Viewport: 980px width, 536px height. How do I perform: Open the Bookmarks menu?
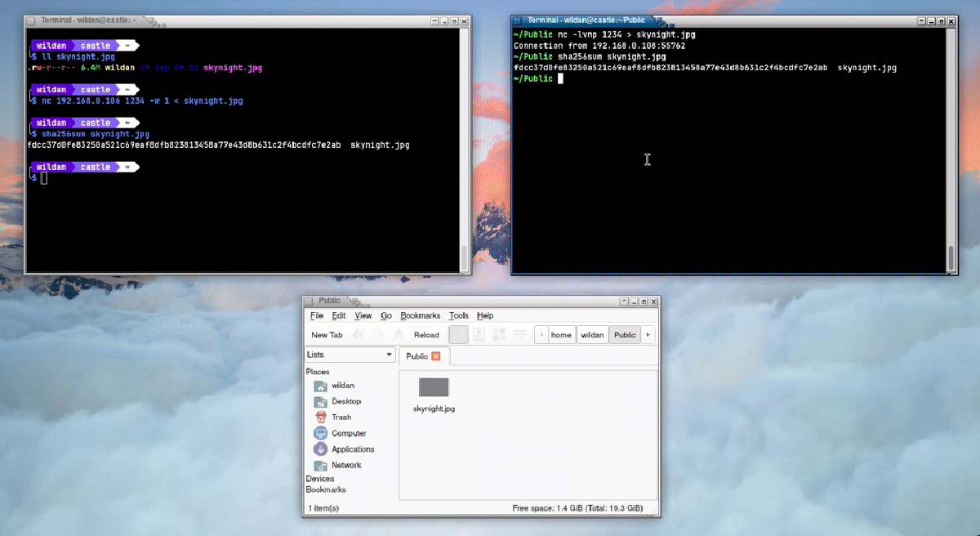coord(421,315)
